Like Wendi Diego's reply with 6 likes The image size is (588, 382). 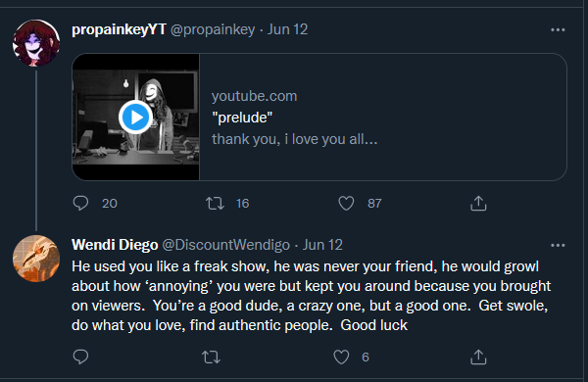pos(341,357)
